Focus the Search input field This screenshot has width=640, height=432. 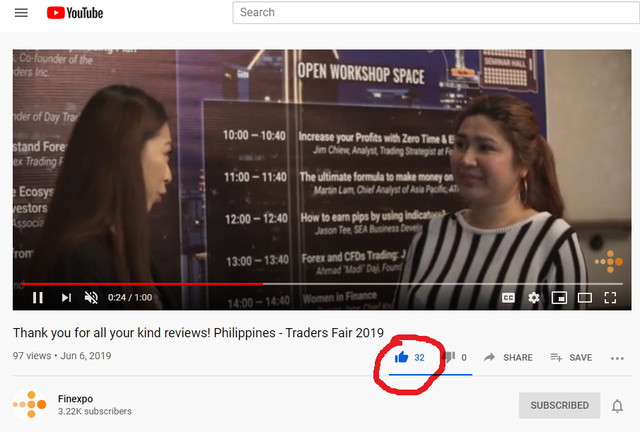pyautogui.click(x=436, y=13)
